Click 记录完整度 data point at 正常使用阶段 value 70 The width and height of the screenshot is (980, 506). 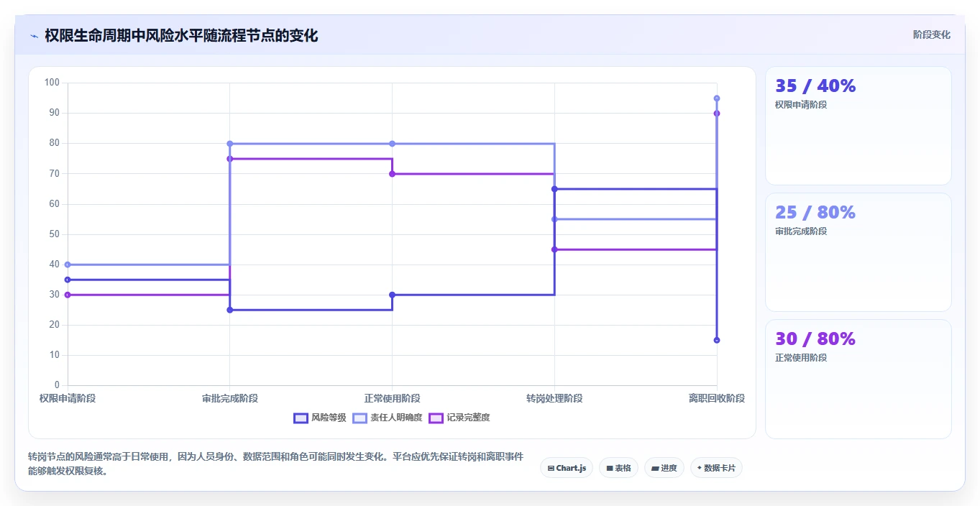pos(393,174)
